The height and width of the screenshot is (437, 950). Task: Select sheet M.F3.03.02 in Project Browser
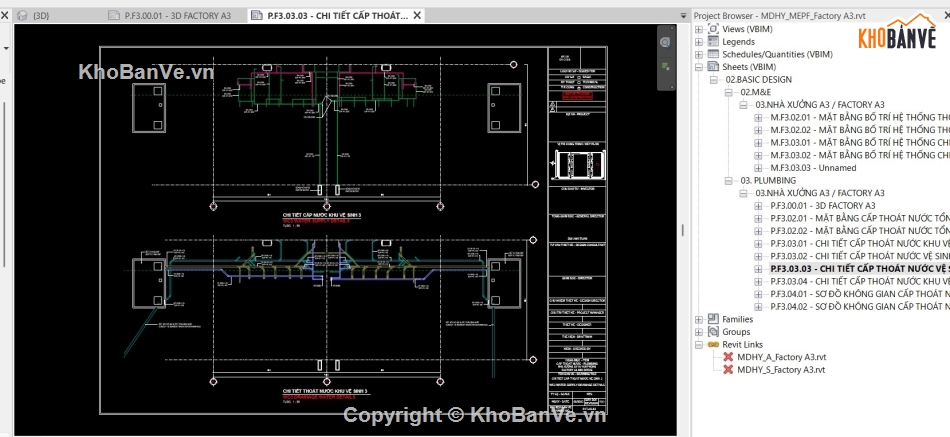click(x=859, y=155)
